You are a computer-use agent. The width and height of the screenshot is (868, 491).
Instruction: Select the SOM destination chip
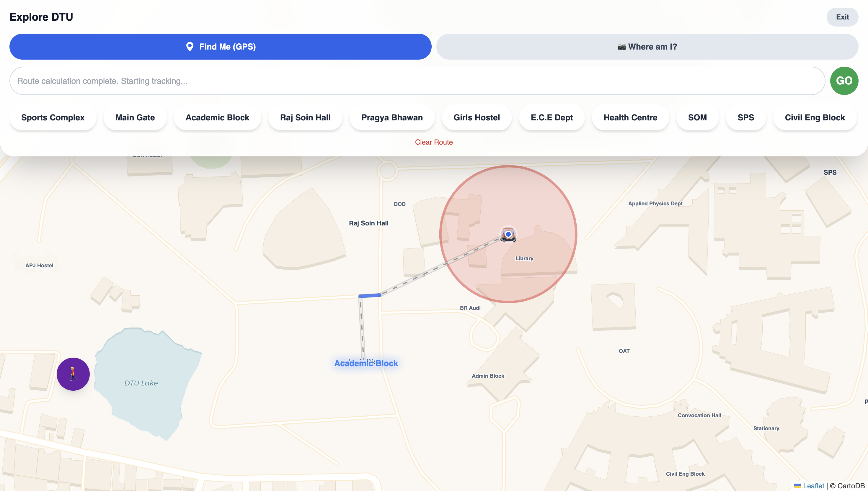(x=697, y=117)
